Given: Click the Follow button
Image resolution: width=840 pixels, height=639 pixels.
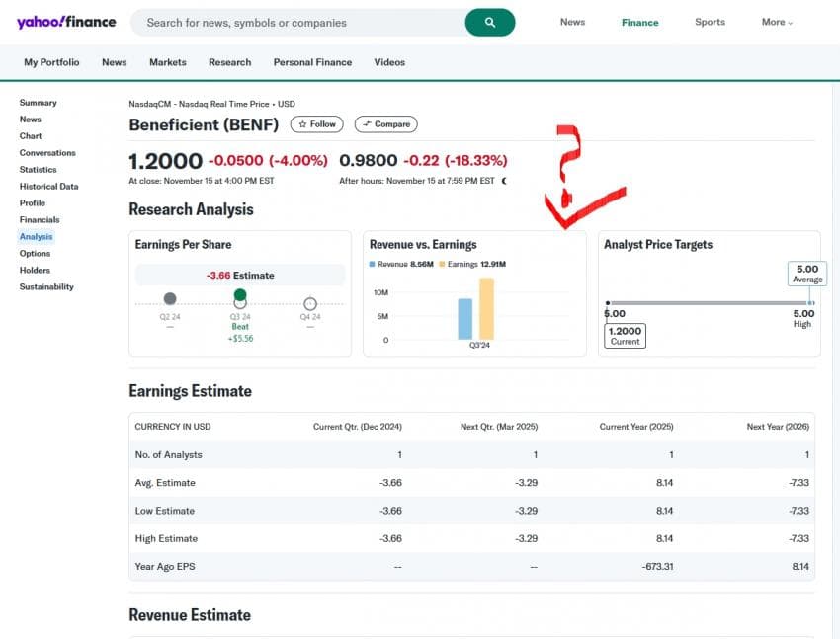Looking at the screenshot, I should (316, 124).
